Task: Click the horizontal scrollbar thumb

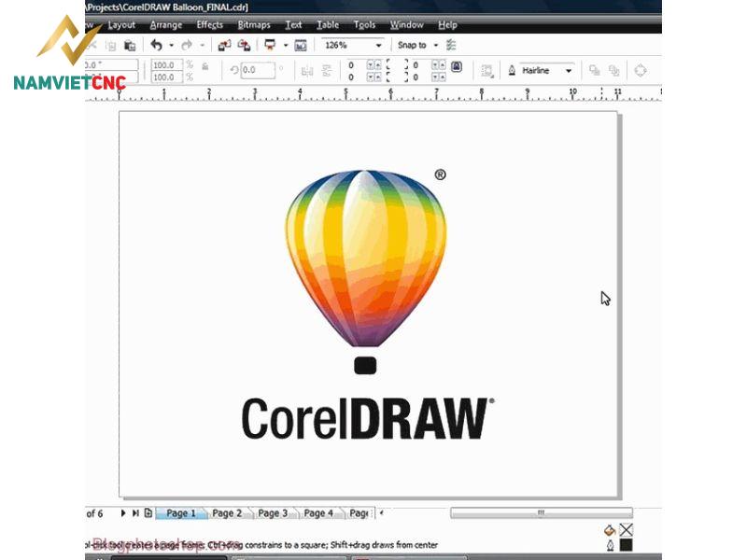Action: pyautogui.click(x=542, y=512)
